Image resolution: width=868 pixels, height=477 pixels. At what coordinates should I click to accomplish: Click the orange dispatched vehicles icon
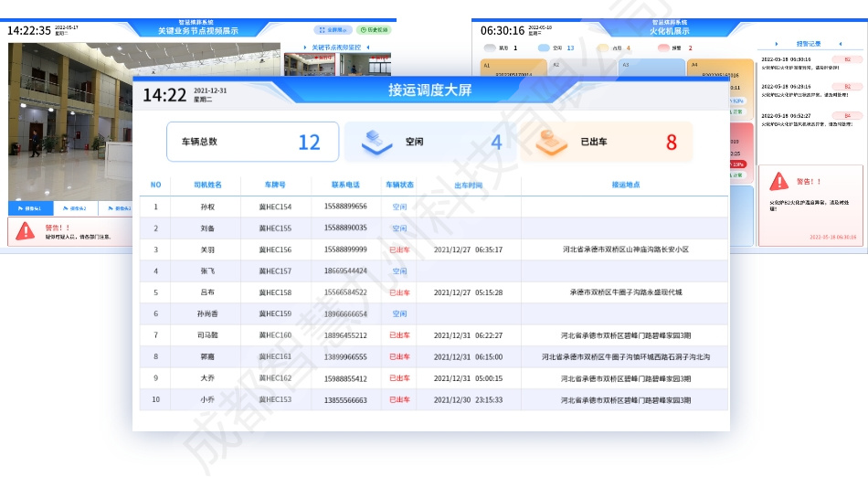(x=551, y=142)
